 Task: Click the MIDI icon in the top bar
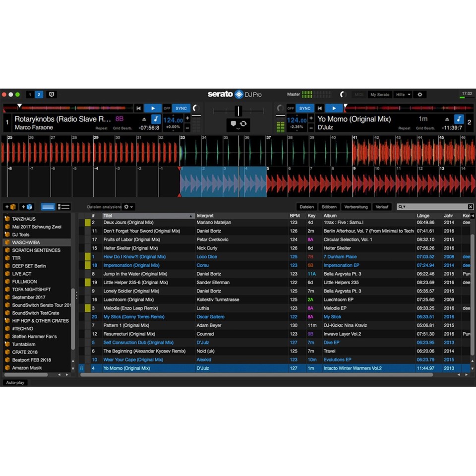point(359,94)
